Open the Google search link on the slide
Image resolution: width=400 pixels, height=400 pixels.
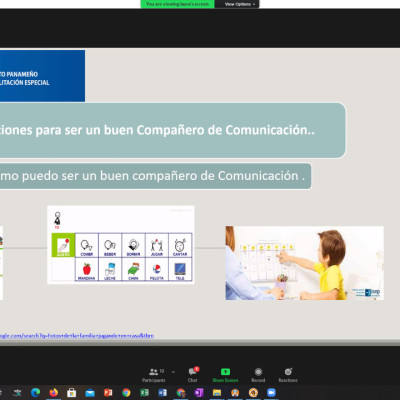click(77, 336)
